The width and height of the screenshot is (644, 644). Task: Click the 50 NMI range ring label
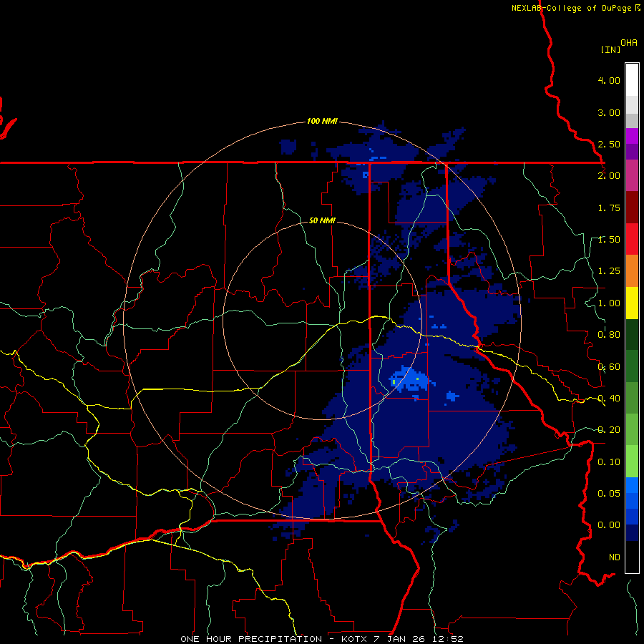coord(323,220)
